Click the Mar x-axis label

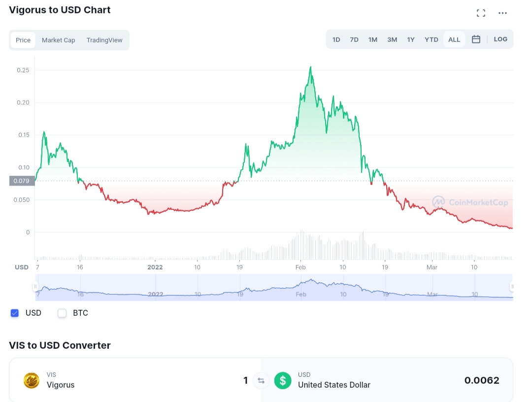coord(432,268)
